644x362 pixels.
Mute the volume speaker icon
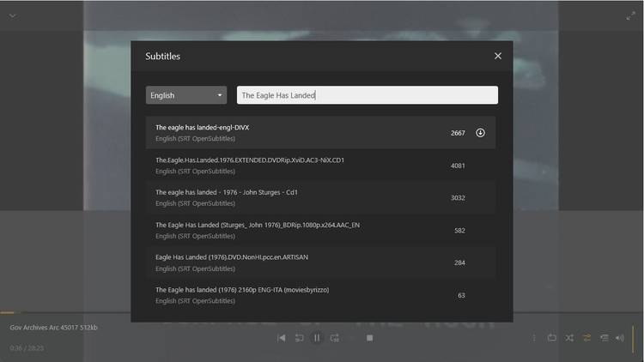(620, 338)
